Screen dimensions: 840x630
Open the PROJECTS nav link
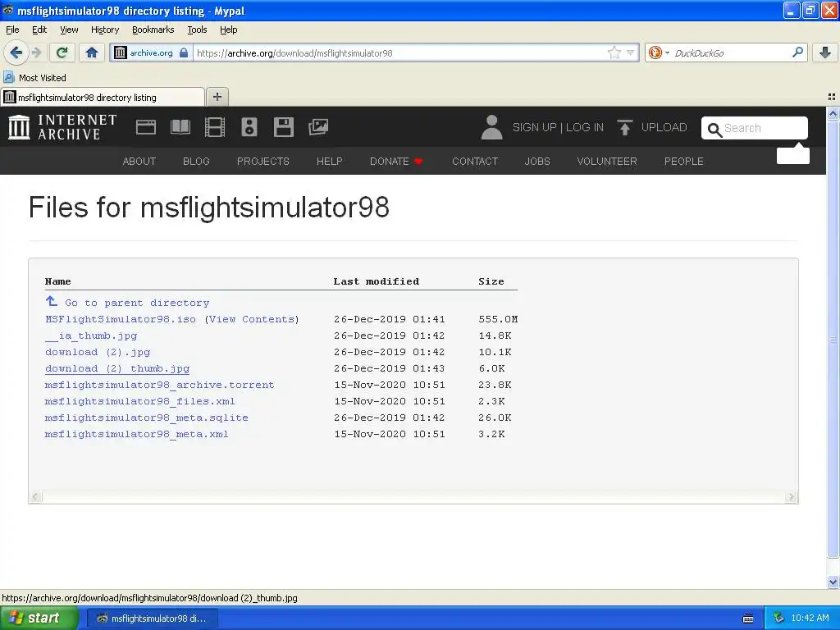point(263,162)
